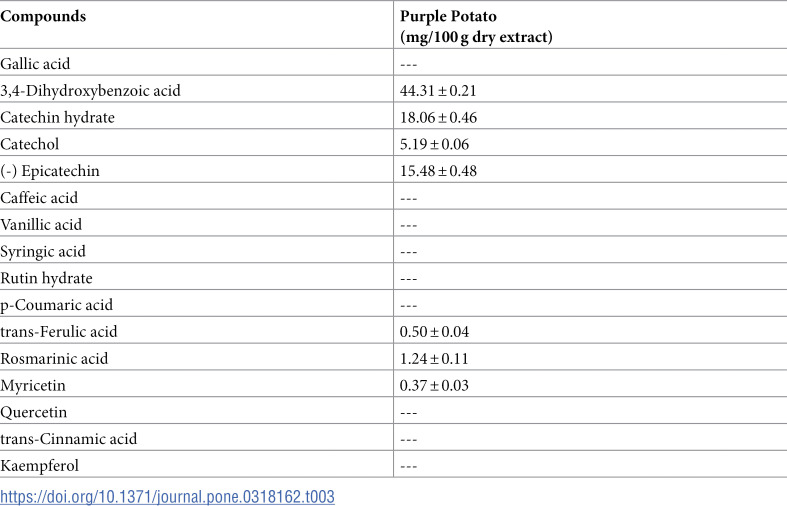Select the Myricetin value 0.37 ± 0.03
The height and width of the screenshot is (506, 787).
[x=434, y=386]
